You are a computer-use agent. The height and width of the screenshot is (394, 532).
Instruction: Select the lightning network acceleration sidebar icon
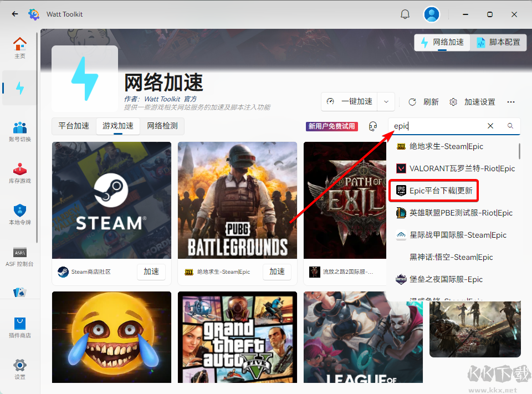click(x=20, y=88)
